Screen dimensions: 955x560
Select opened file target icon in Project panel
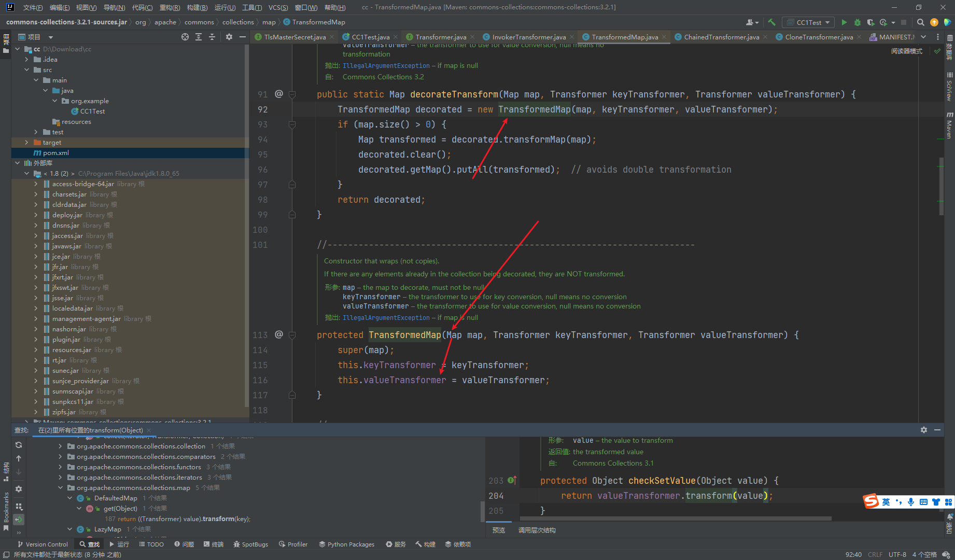(x=185, y=37)
